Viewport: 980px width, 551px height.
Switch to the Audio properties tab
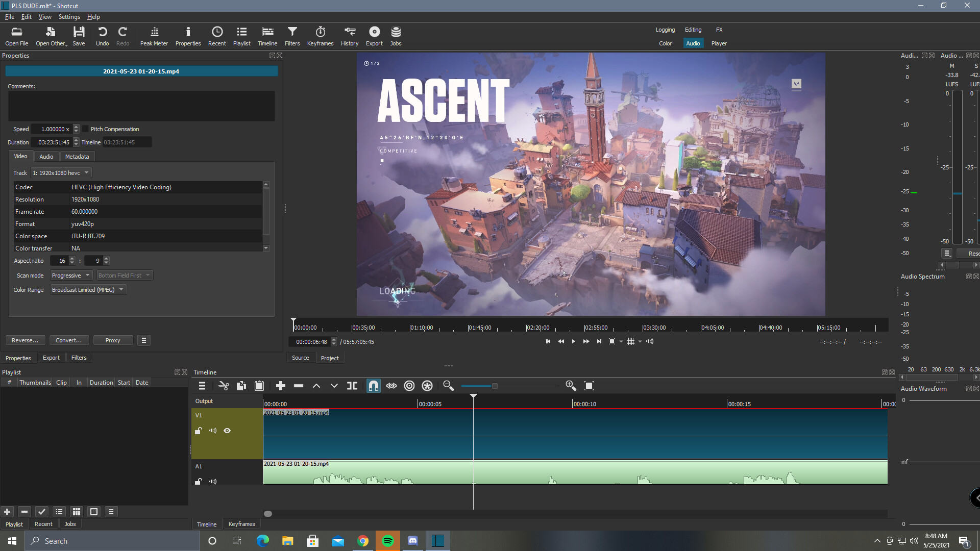(x=46, y=157)
